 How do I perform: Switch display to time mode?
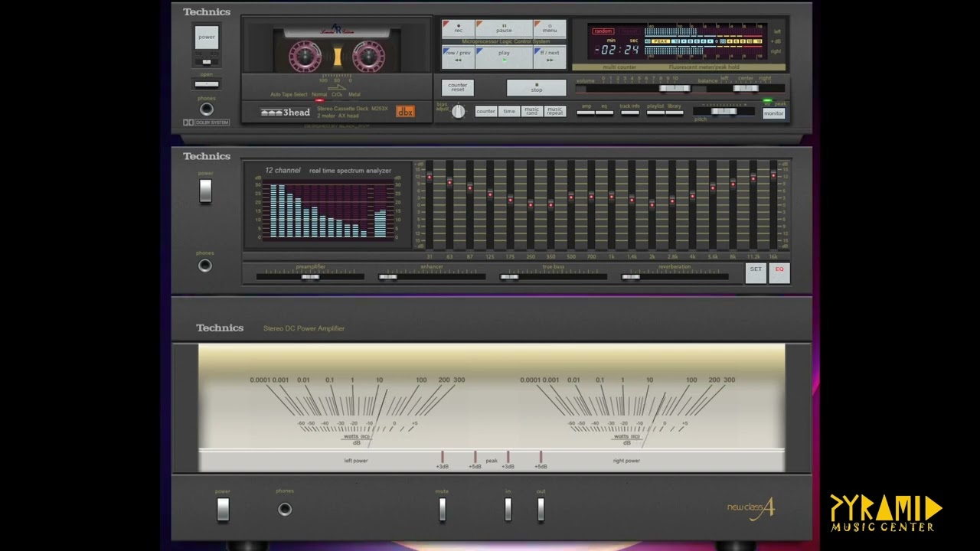point(509,112)
